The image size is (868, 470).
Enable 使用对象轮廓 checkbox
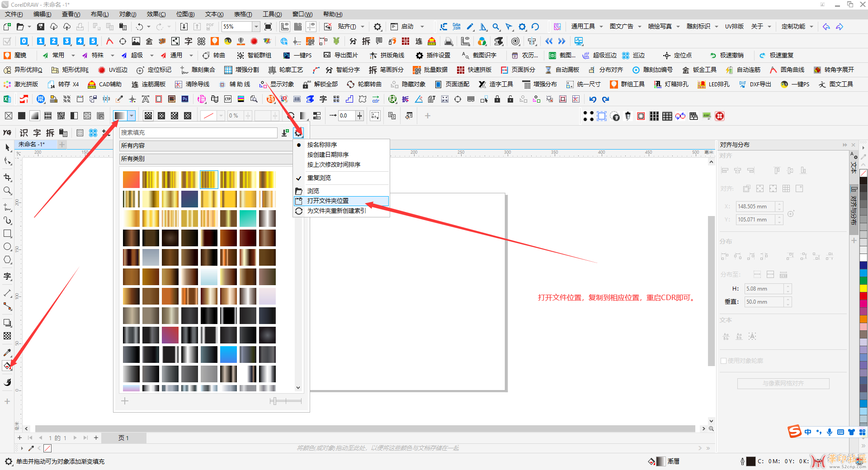pyautogui.click(x=724, y=361)
